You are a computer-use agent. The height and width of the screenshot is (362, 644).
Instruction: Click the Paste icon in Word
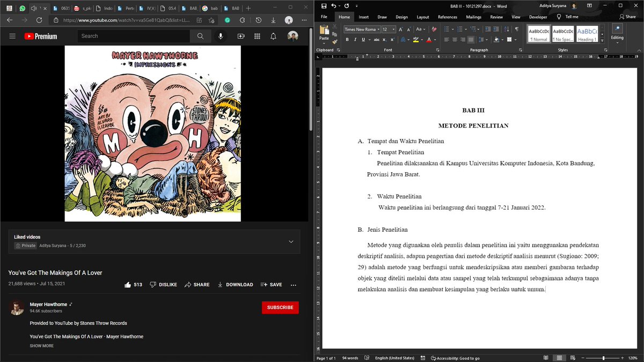point(324,30)
